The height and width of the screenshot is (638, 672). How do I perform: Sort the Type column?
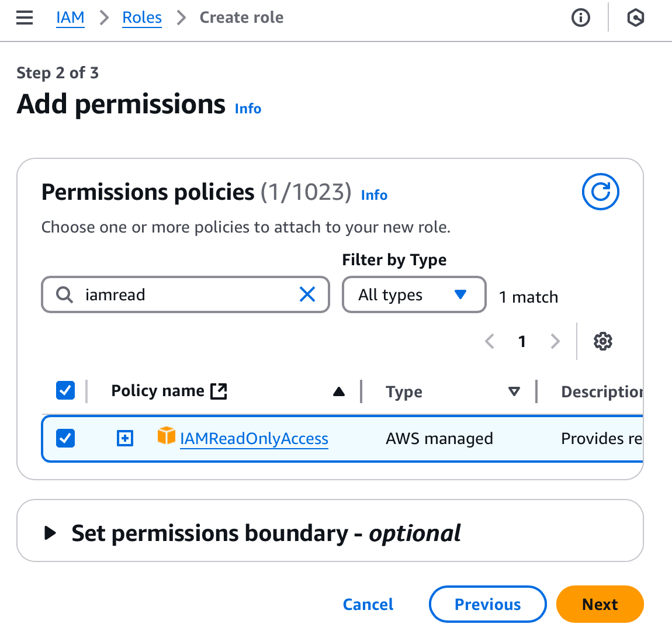click(514, 391)
